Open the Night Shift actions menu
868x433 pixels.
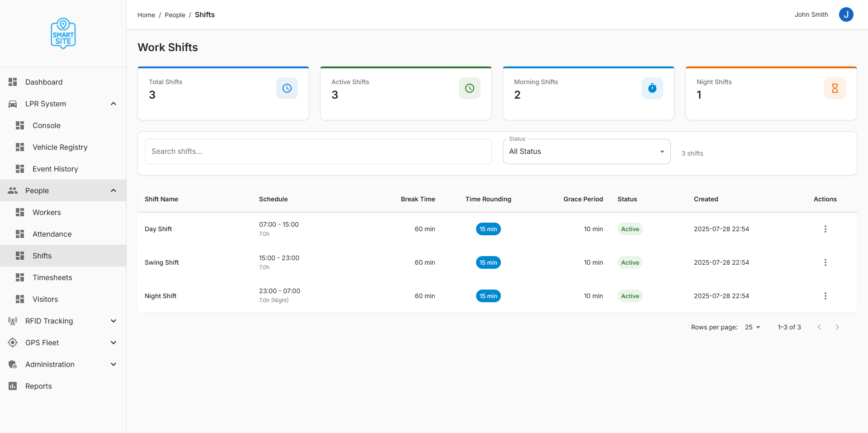825,296
